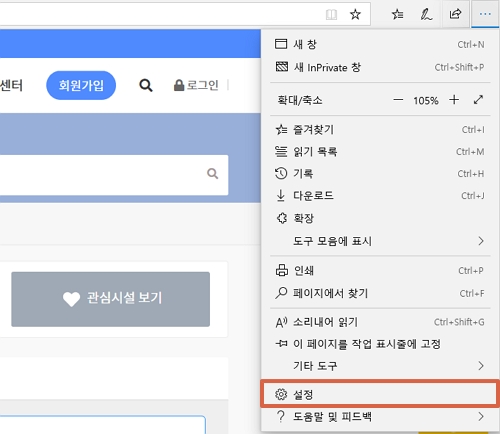Click the 회원가입 button
Image resolution: width=500 pixels, height=434 pixels.
81,85
